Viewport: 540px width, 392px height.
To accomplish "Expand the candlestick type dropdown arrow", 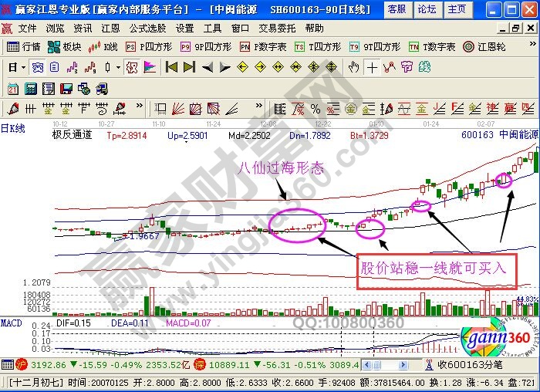I will (117, 67).
